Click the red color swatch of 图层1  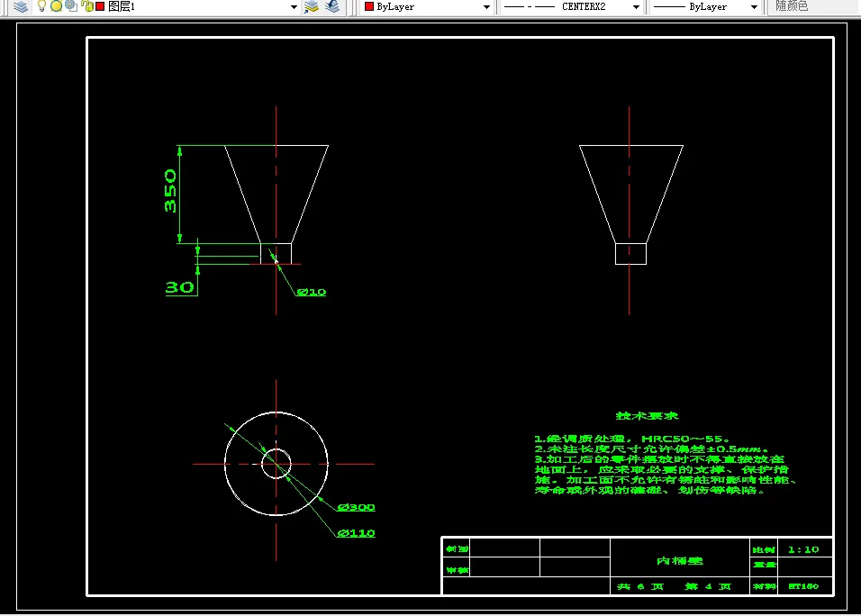pos(100,6)
